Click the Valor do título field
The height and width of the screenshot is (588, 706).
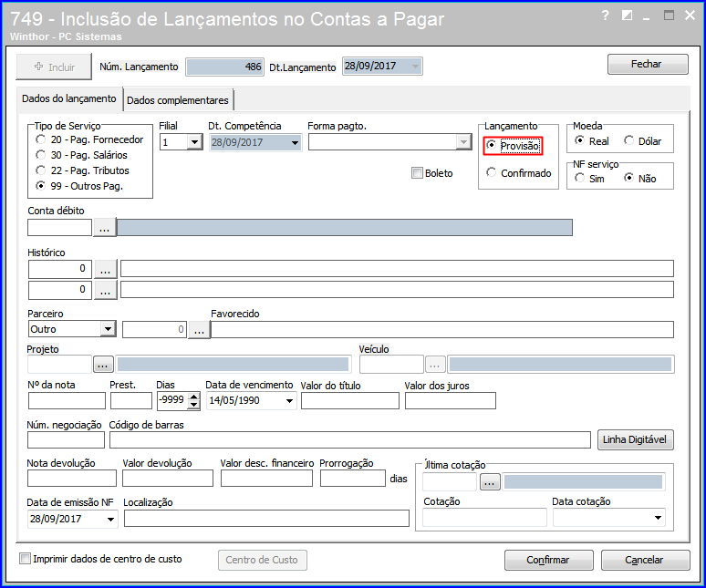click(350, 400)
